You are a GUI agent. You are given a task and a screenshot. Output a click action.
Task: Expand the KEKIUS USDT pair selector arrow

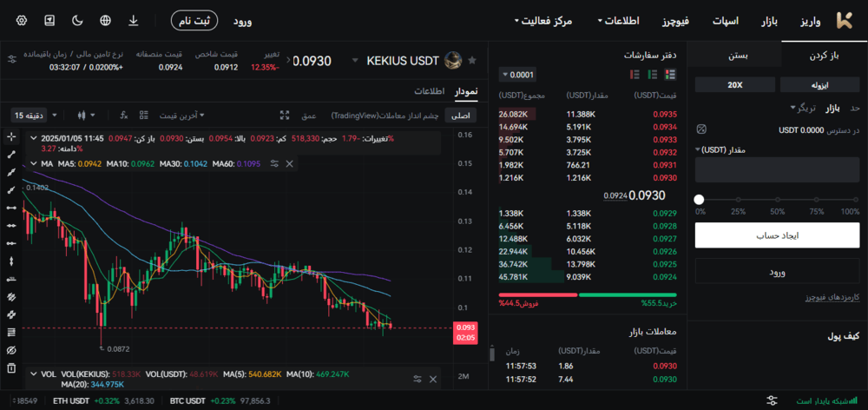(x=355, y=61)
